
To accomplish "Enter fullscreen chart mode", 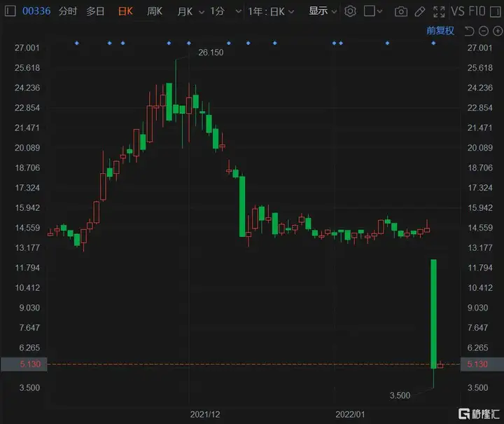I will click(x=439, y=12).
